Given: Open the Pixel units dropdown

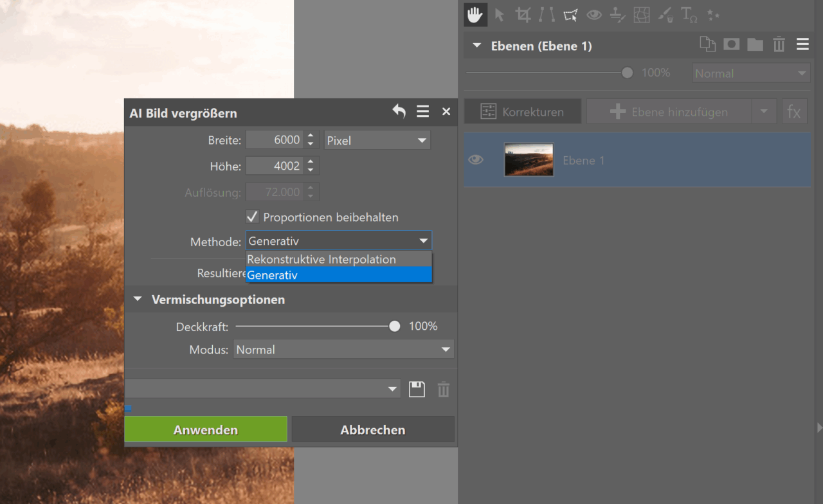Looking at the screenshot, I should [377, 140].
